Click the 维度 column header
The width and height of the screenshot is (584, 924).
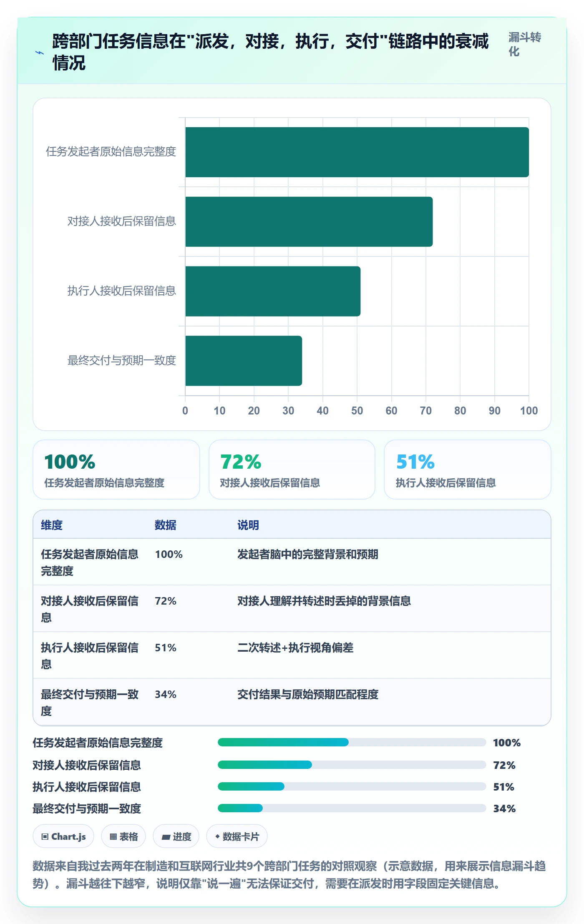pos(52,525)
